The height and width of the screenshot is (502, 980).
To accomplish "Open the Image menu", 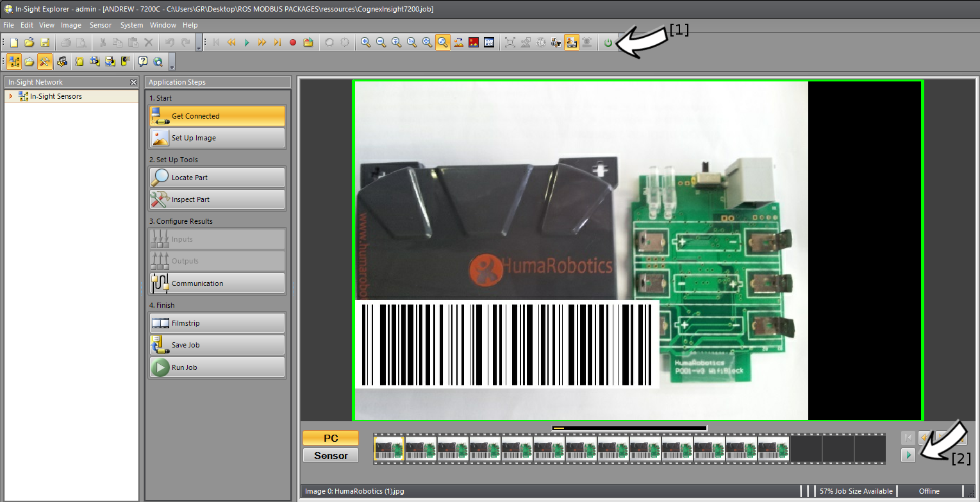I will pos(71,25).
